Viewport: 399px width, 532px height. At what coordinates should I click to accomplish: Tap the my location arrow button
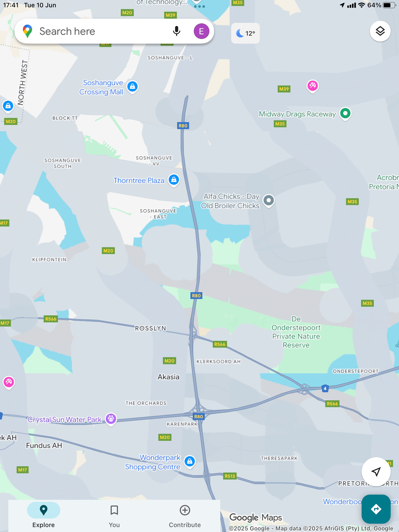point(376,471)
